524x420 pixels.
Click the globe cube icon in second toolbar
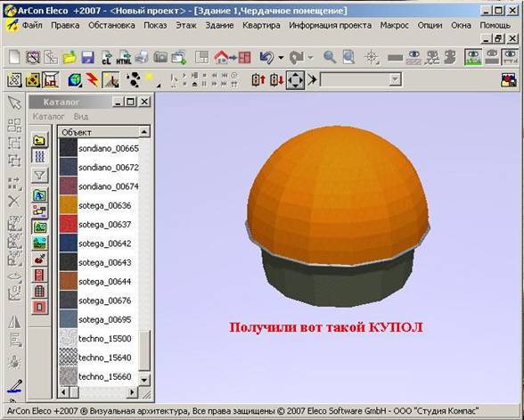coord(75,80)
